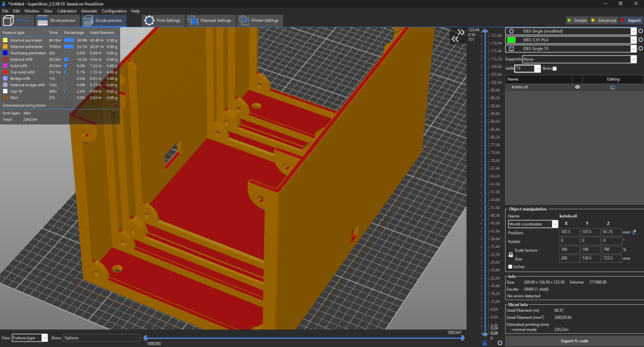This screenshot has height=347, width=644.
Task: Click the drop to bed icon beside Position
Action: tap(634, 233)
